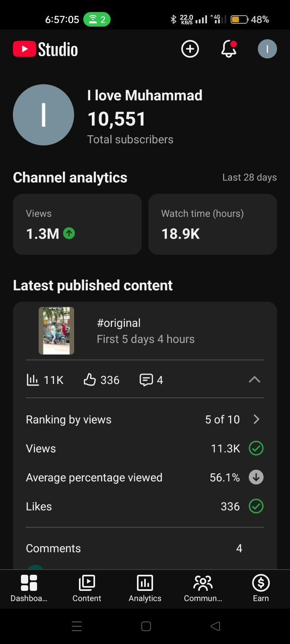Tap the green checkmark beside Views 11.3K
This screenshot has height=644, width=290.
click(256, 448)
